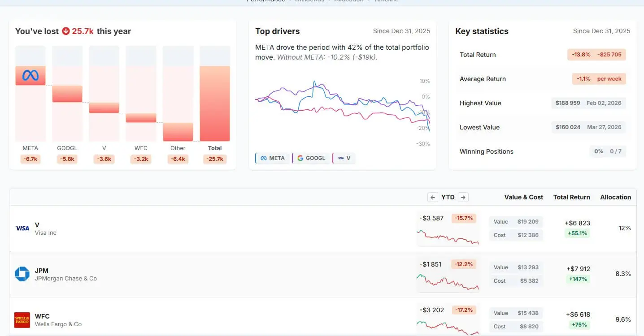
Task: Sort by Value & Cost column header
Action: coord(523,197)
